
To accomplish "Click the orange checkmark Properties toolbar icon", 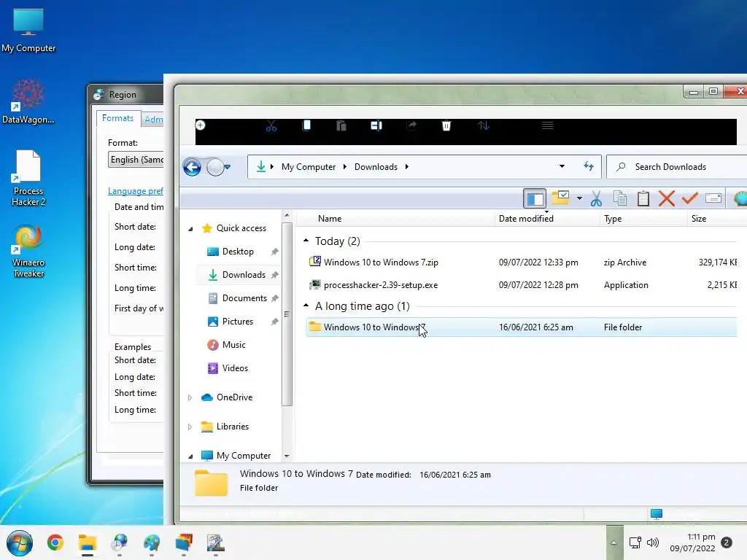I will point(689,198).
